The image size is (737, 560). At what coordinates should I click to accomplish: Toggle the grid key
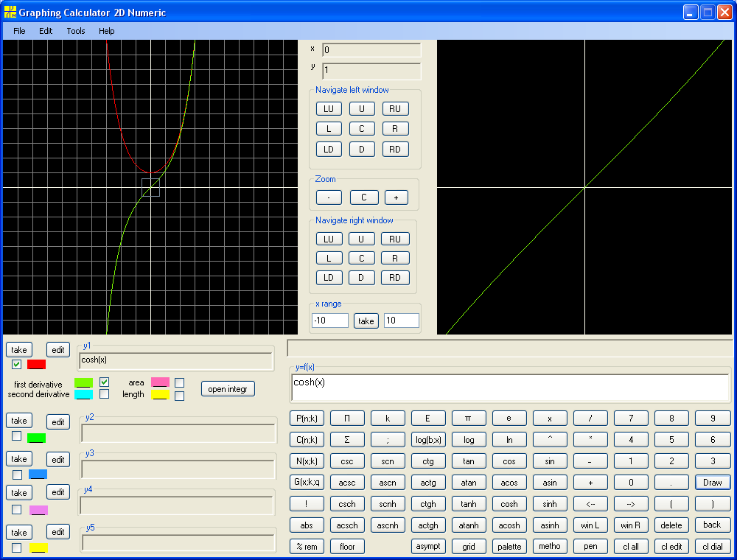[469, 547]
